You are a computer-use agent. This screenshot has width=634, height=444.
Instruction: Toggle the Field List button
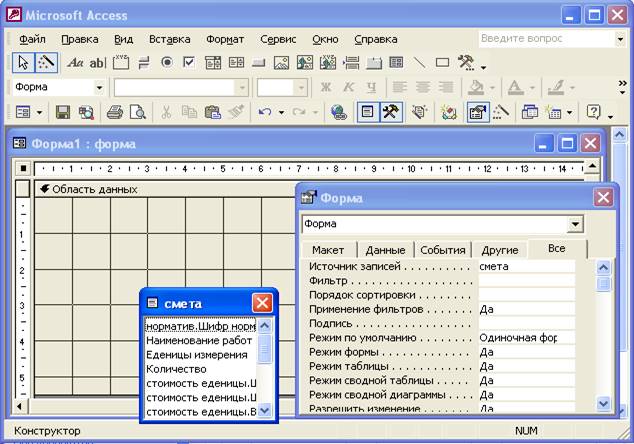coord(367,112)
